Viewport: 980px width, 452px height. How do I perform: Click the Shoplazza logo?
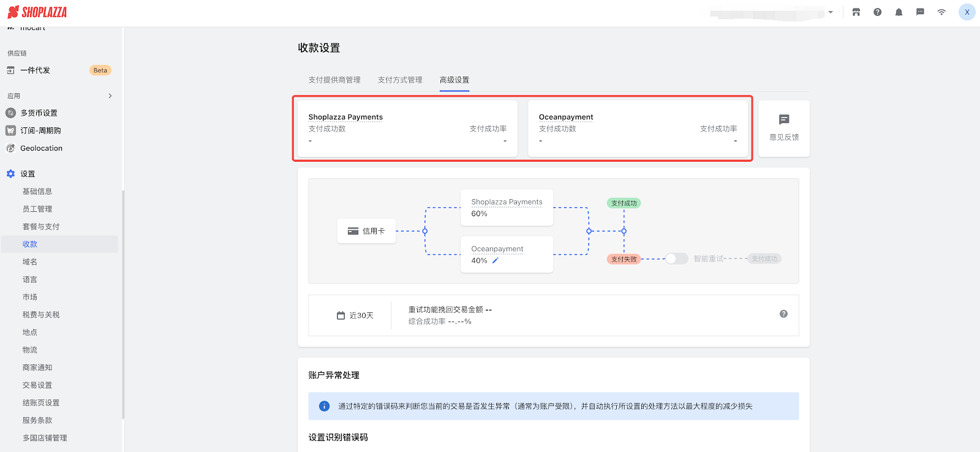(x=37, y=12)
